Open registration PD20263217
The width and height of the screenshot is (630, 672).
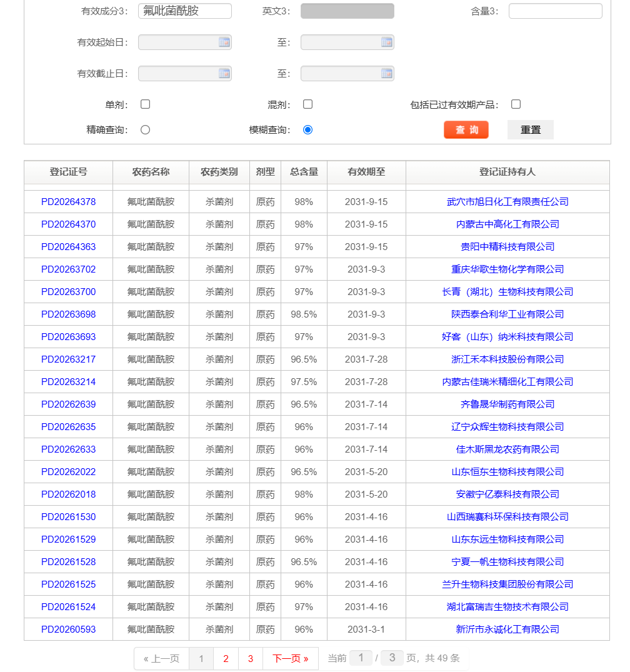click(69, 359)
